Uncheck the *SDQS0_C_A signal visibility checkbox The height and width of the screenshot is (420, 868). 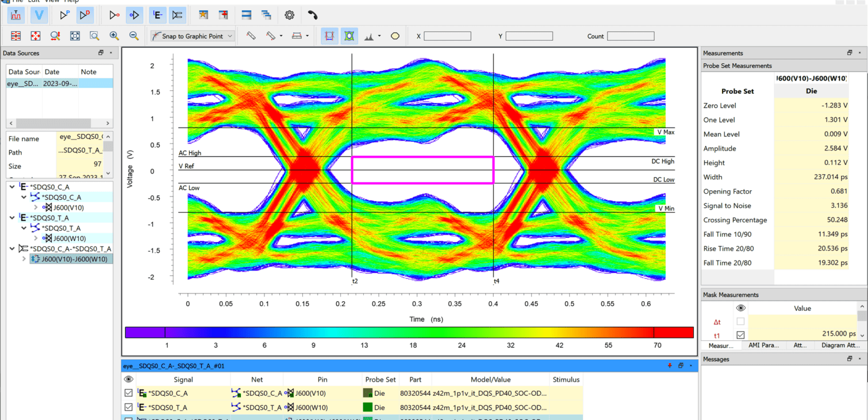(129, 393)
